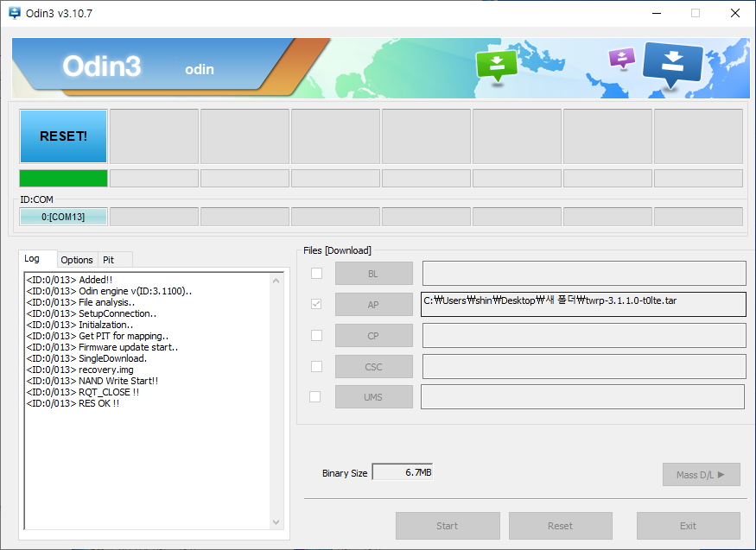
Task: Click the CSC file path field
Action: [x=584, y=366]
